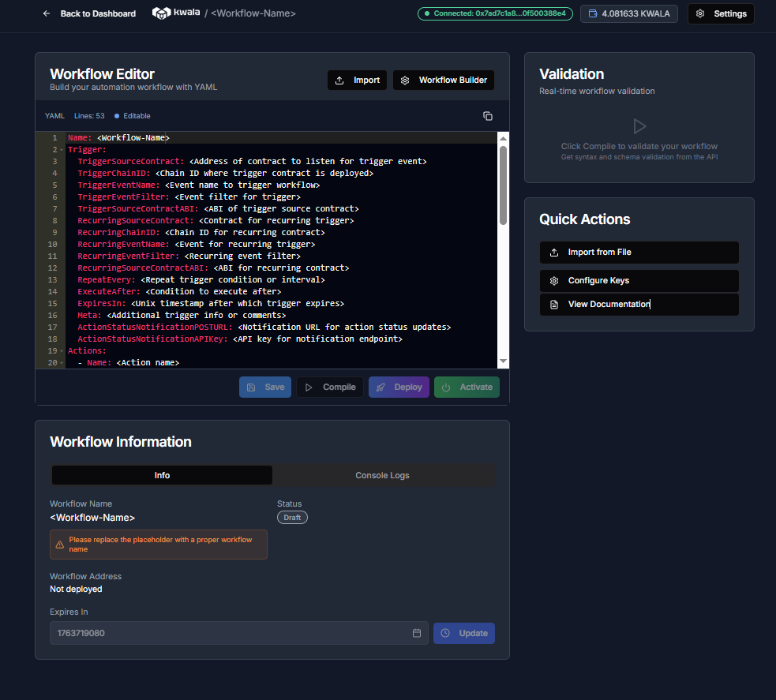Click the Connected wallet status pill
776x700 pixels.
(495, 13)
